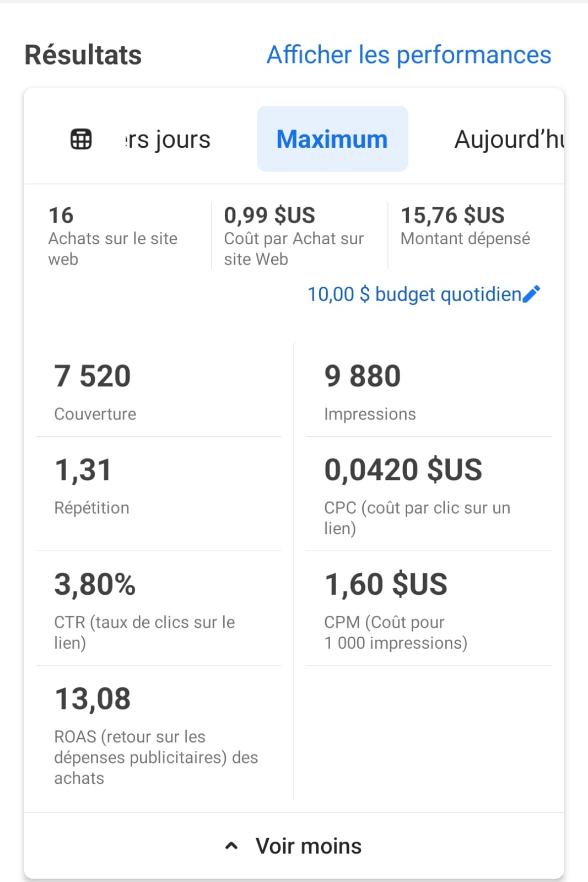Select the Montant dépensé 15,76 $US metric

click(465, 226)
